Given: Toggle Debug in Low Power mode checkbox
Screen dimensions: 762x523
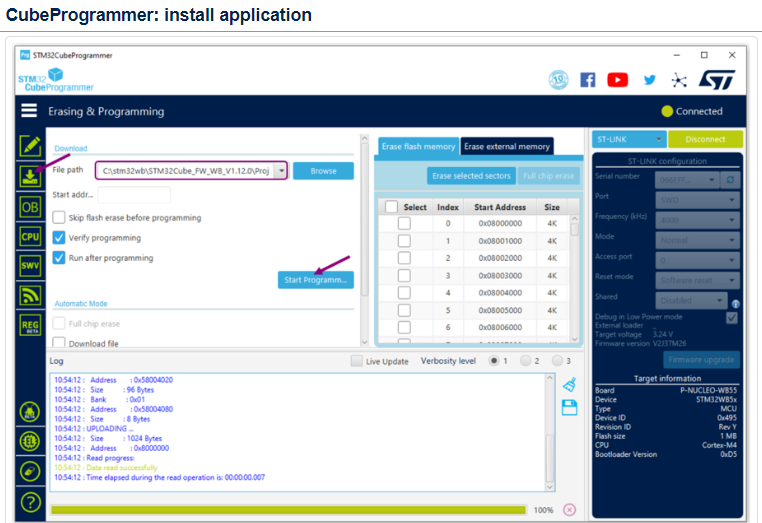Looking at the screenshot, I should 732,318.
